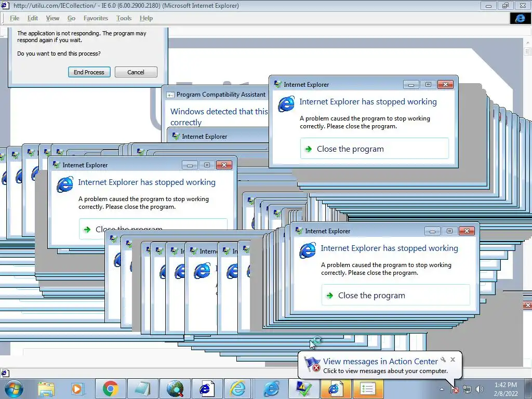
Task: Click the Program Compatibility Assistant title icon
Action: (x=170, y=95)
